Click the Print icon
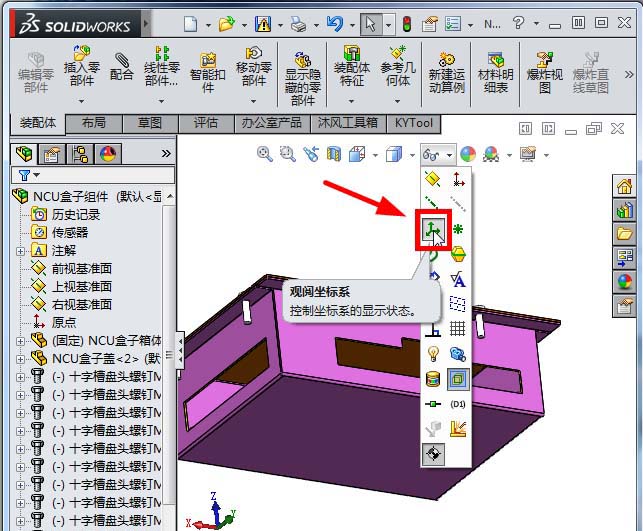This screenshot has height=531, width=643. (x=298, y=24)
